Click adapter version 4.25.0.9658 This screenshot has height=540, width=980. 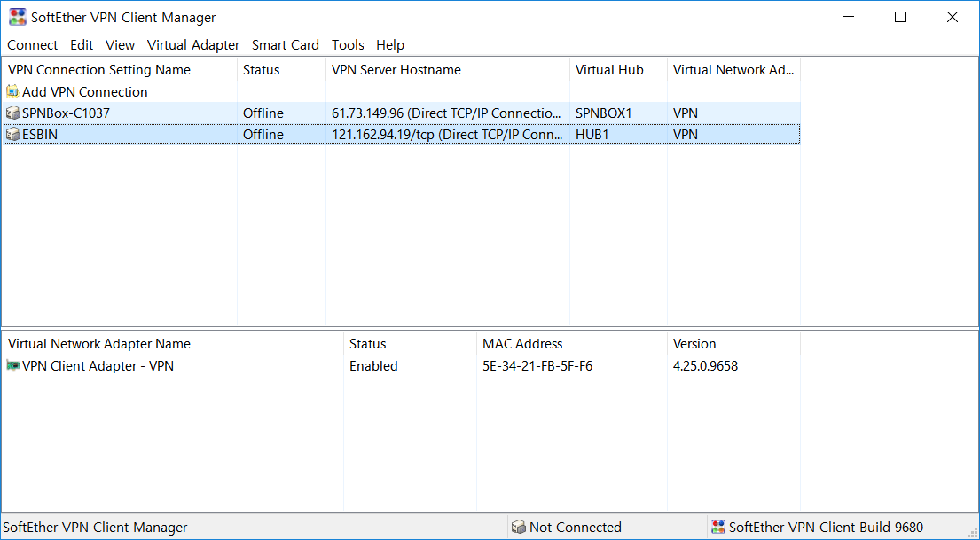coord(705,365)
